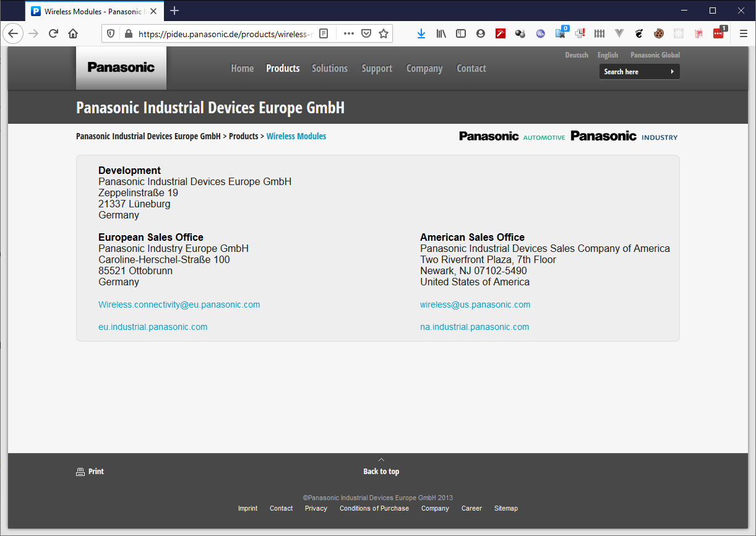Reload the page in Firefox

(53, 33)
